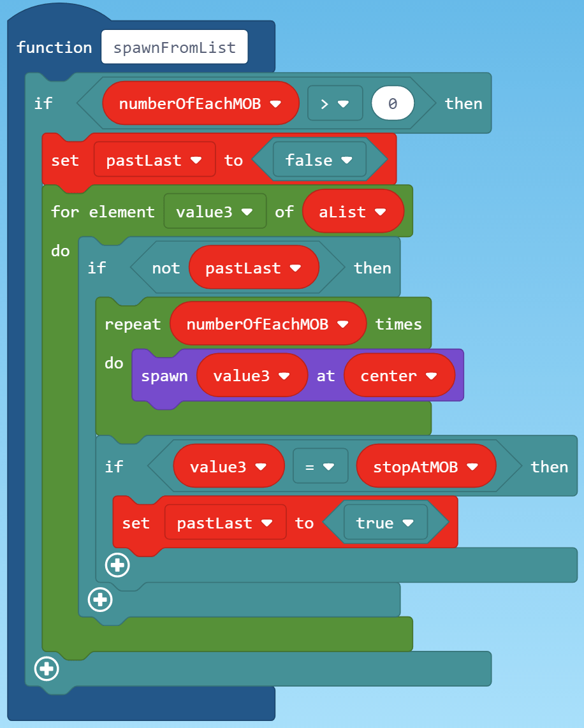Screen dimensions: 584x728
Task: Click the plus icon at the bottom if block
Action: click(x=46, y=669)
